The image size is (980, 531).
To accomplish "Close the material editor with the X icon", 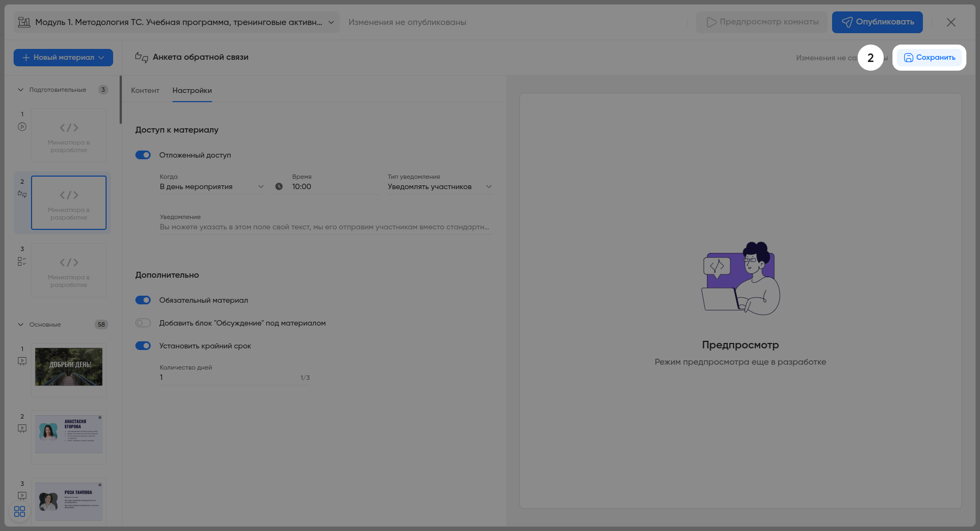I will [x=951, y=22].
